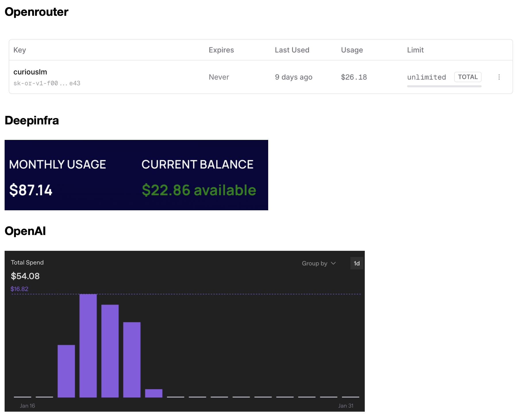The height and width of the screenshot is (420, 522).
Task: Click the Total Spend label
Action: click(x=27, y=263)
